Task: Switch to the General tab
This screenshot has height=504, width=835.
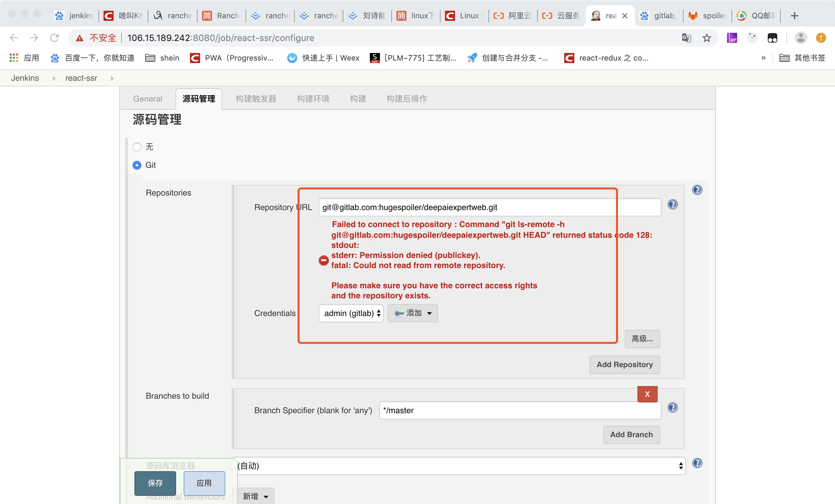Action: point(147,99)
